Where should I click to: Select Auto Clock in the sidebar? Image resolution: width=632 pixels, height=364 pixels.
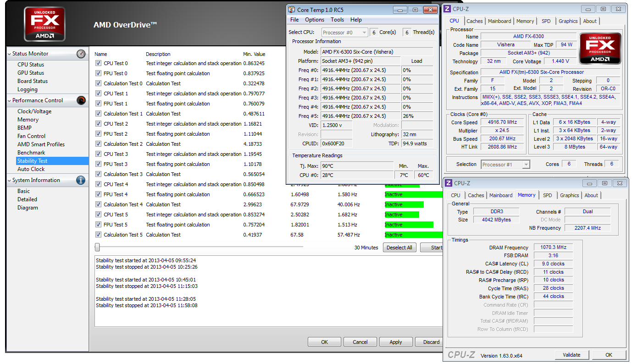tap(31, 169)
